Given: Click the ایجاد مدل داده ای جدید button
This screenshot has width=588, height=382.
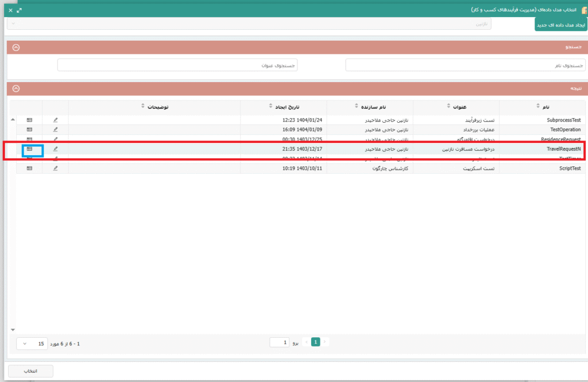Looking at the screenshot, I should pos(560,25).
